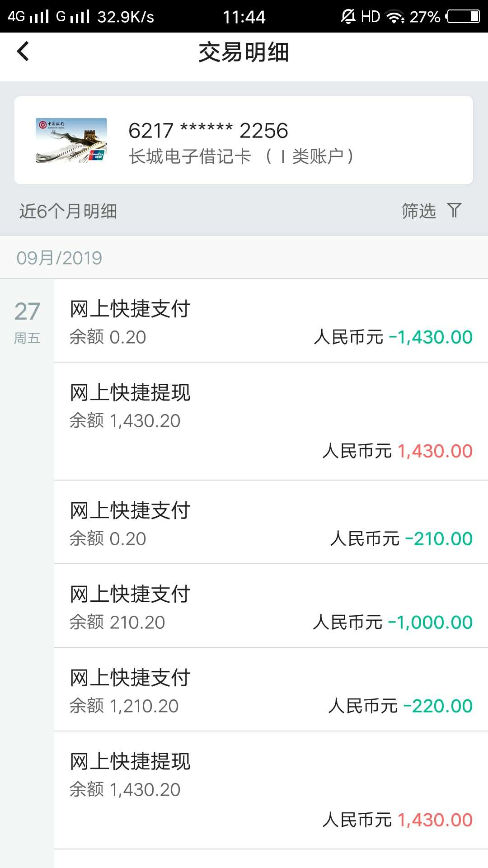The image size is (488, 868).
Task: Open the -210.00 payment transaction
Action: [x=271, y=522]
